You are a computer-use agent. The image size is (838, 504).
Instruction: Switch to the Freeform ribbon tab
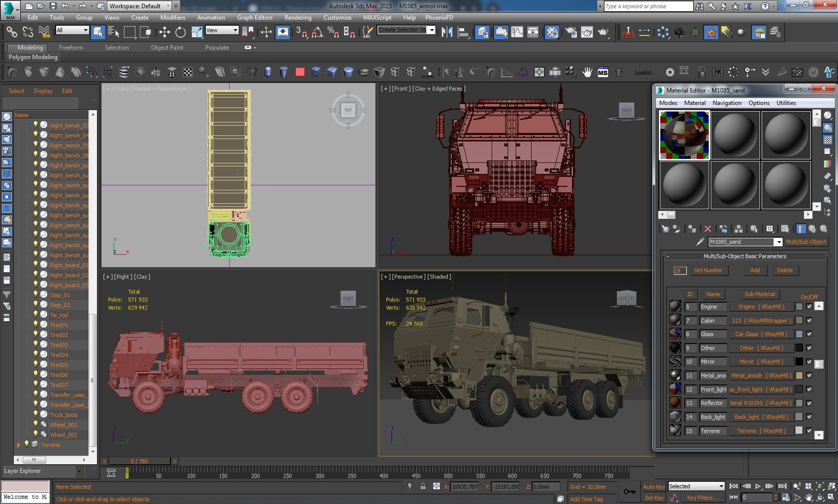[71, 48]
